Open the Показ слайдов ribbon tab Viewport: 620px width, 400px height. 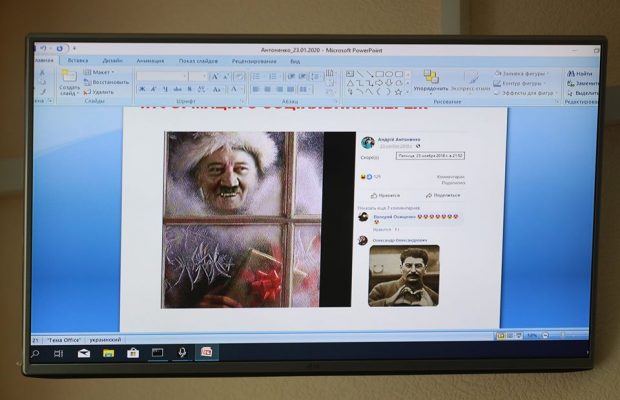[195, 60]
